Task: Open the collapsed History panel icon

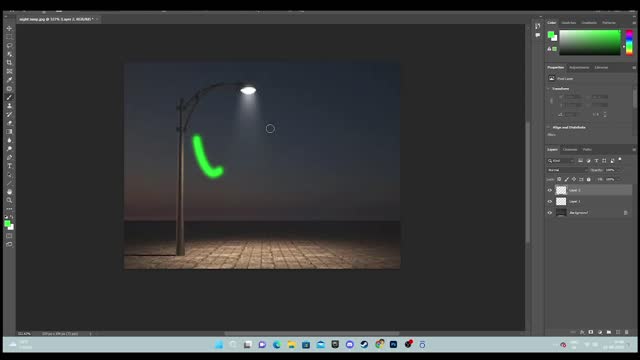Action: [x=538, y=26]
